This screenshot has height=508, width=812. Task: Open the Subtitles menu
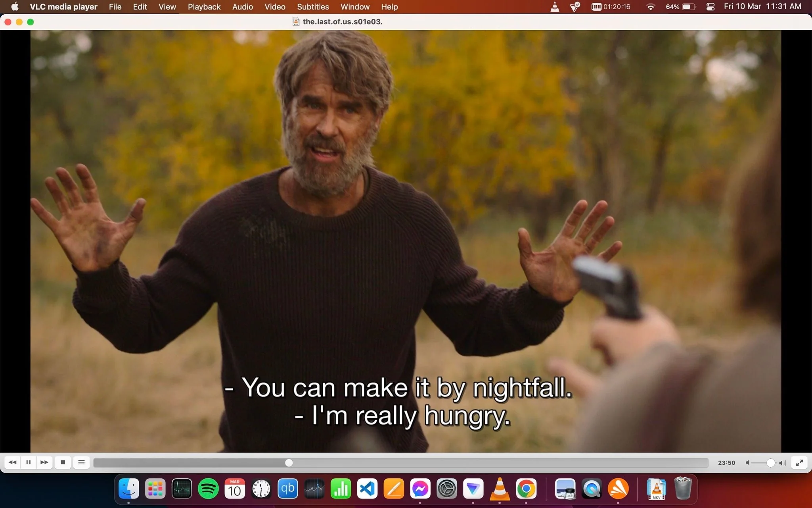313,7
